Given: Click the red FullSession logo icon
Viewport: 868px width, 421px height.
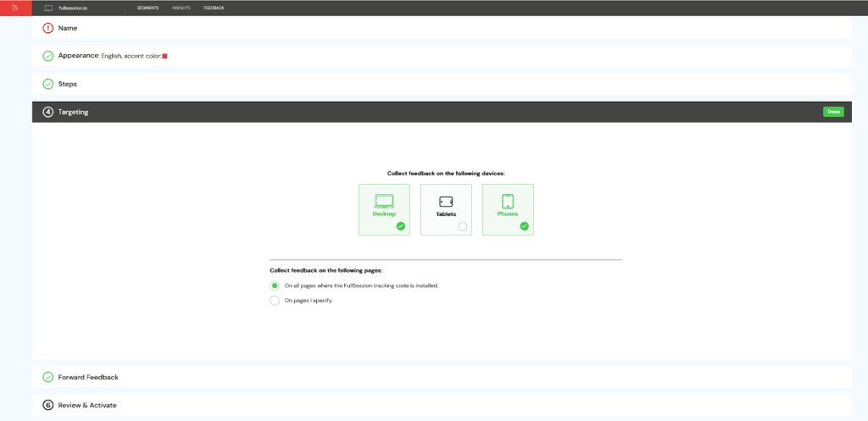Looking at the screenshot, I should pos(14,8).
